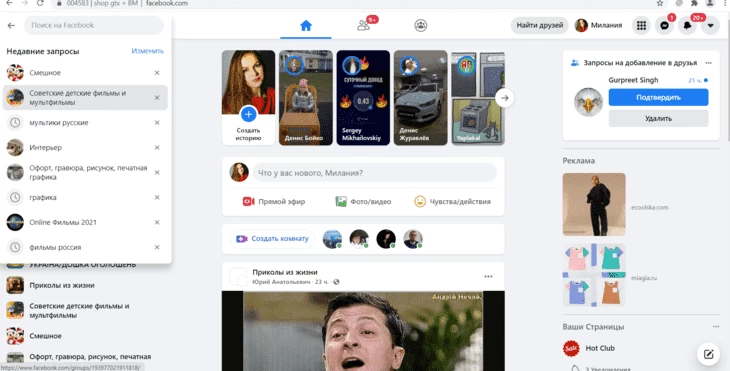
Task: Click the Подтвердить friend request button
Action: pos(658,97)
